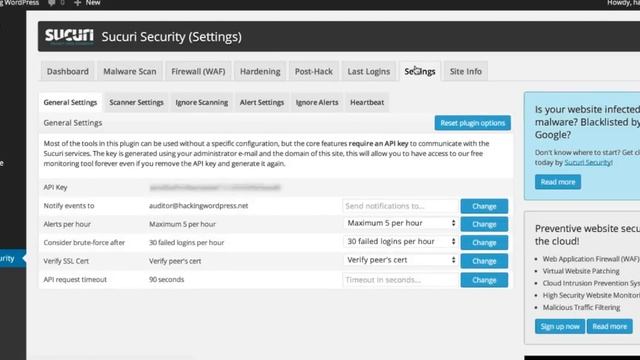The height and width of the screenshot is (360, 640).
Task: Click Change for API request timeout
Action: pyautogui.click(x=484, y=280)
